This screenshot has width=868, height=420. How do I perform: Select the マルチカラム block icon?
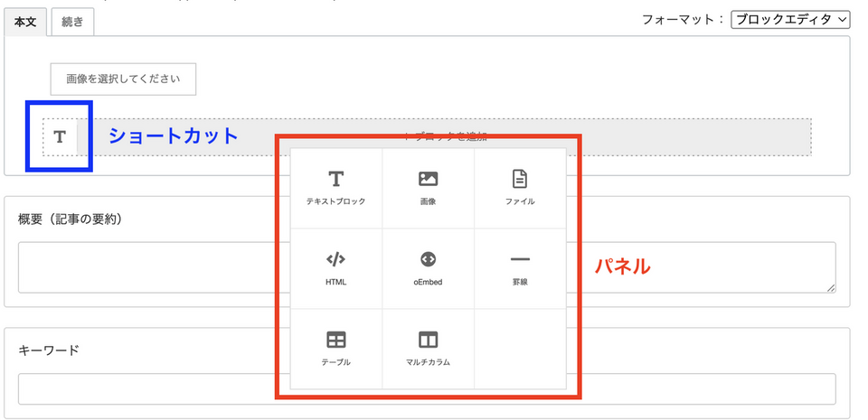coord(428,348)
